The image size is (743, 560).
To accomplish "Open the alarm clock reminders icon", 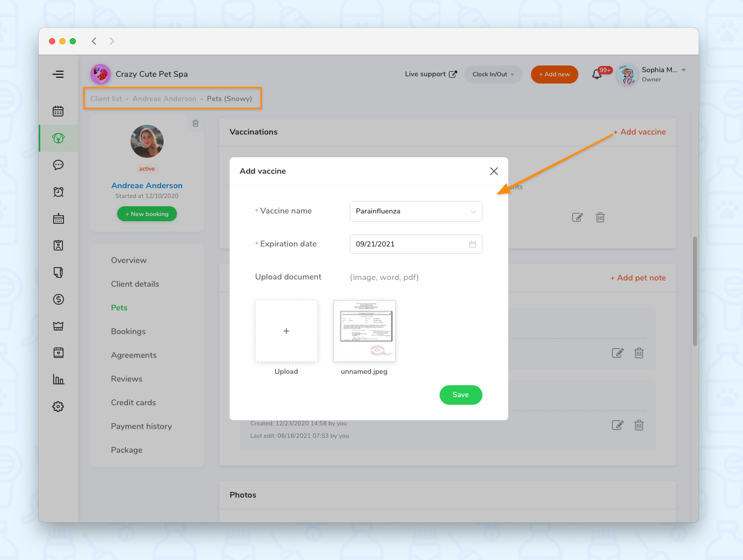I will 58,192.
